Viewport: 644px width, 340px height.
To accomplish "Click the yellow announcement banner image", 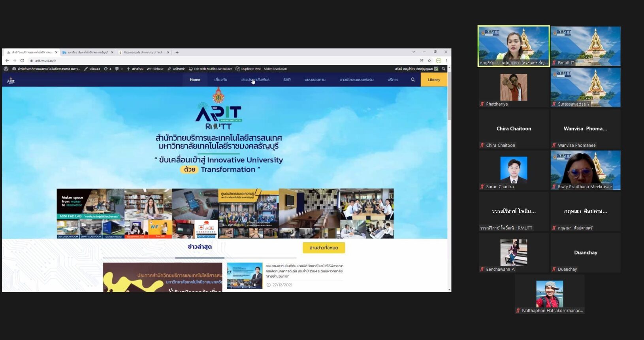I will click(x=162, y=277).
